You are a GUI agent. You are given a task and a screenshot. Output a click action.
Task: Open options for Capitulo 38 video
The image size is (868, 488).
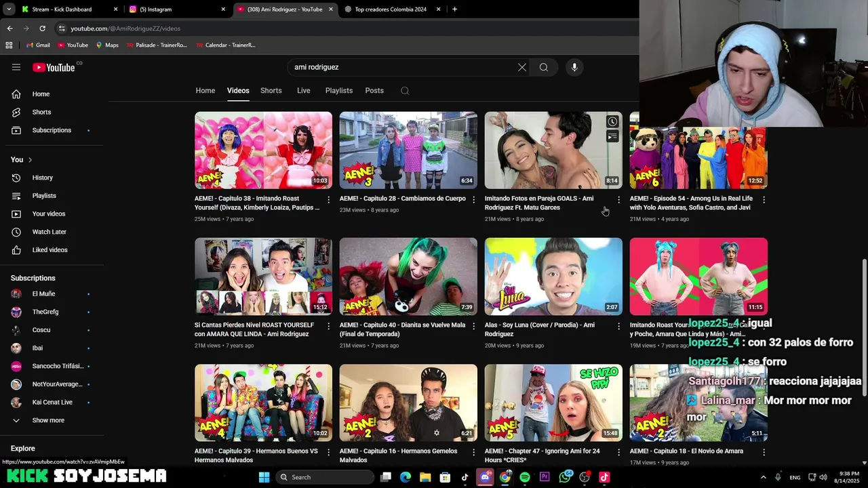(329, 199)
